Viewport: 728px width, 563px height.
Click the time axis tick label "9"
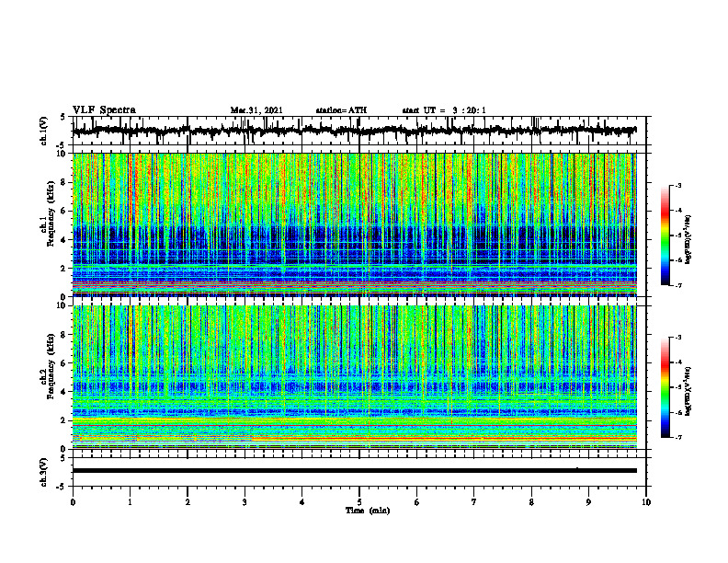click(x=588, y=502)
